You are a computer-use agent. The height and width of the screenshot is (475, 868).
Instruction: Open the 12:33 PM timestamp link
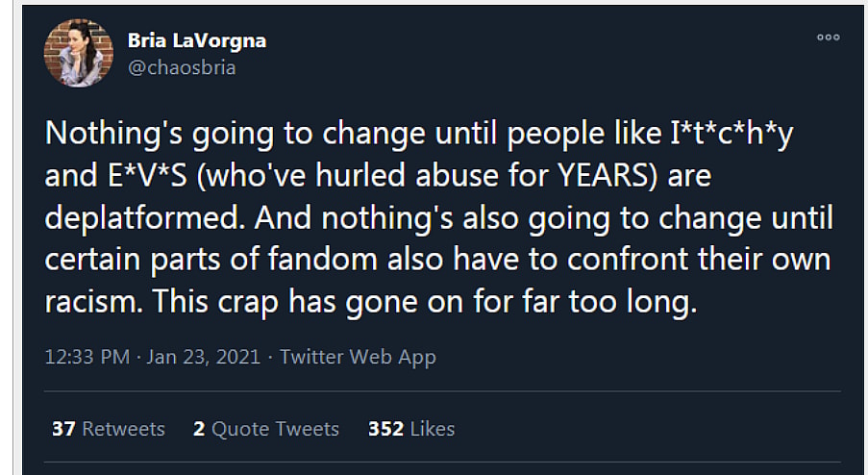pos(87,356)
